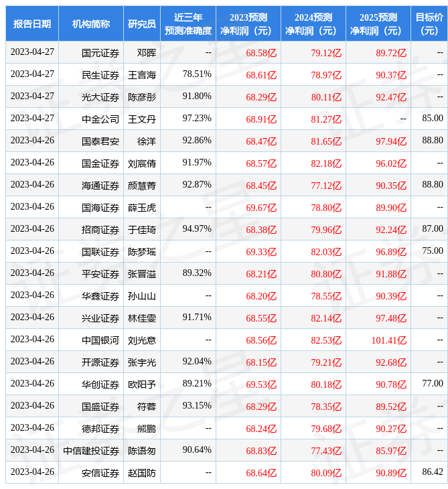Click researcher name 欧阳予

[x=142, y=385]
